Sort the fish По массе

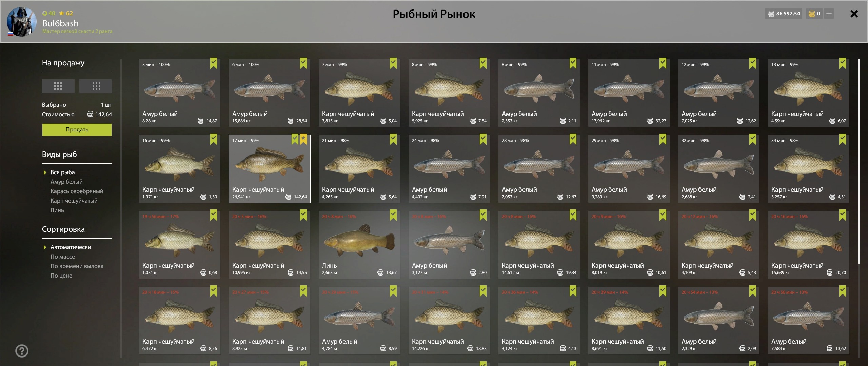[63, 257]
